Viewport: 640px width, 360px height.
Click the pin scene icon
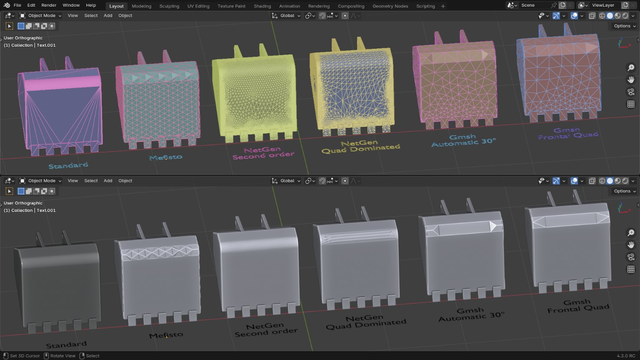[x=553, y=5]
